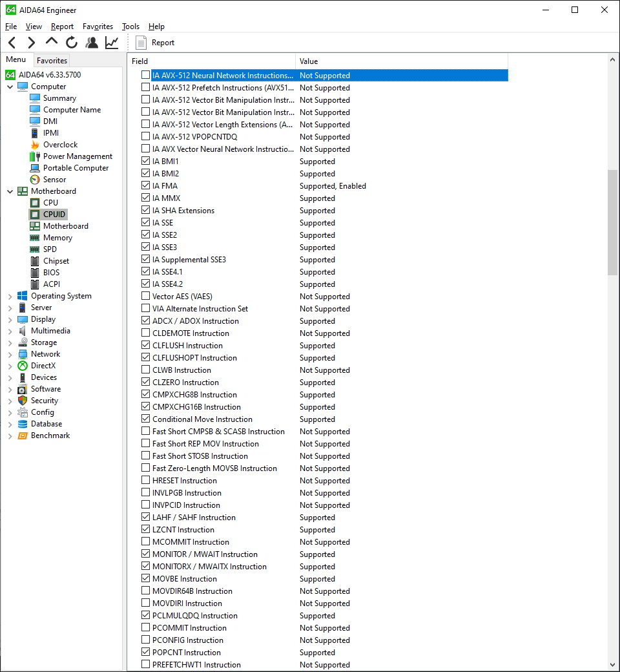Open Computer Name in the tree
Screen dimensions: 620x672
click(x=72, y=110)
